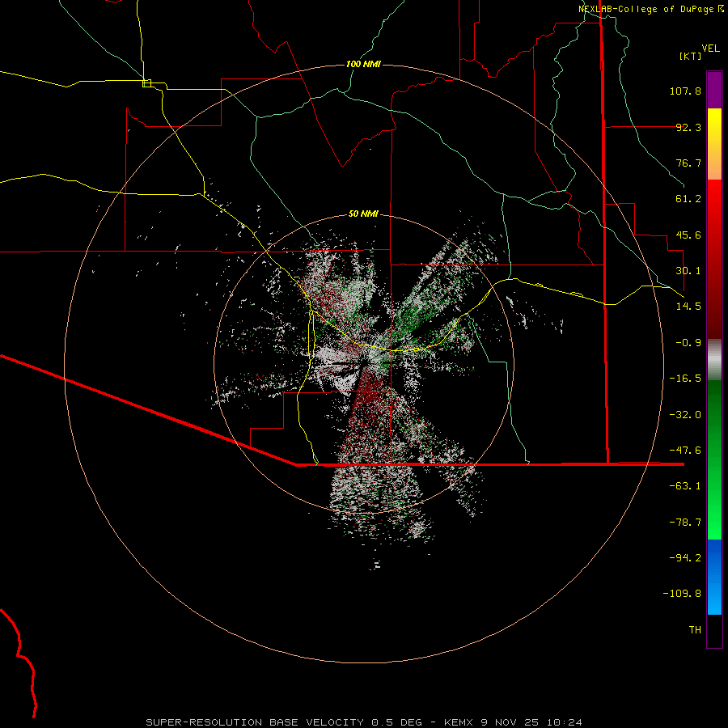Image resolution: width=728 pixels, height=728 pixels.
Task: Click the 45.6 velocity scale value
Action: coord(688,235)
